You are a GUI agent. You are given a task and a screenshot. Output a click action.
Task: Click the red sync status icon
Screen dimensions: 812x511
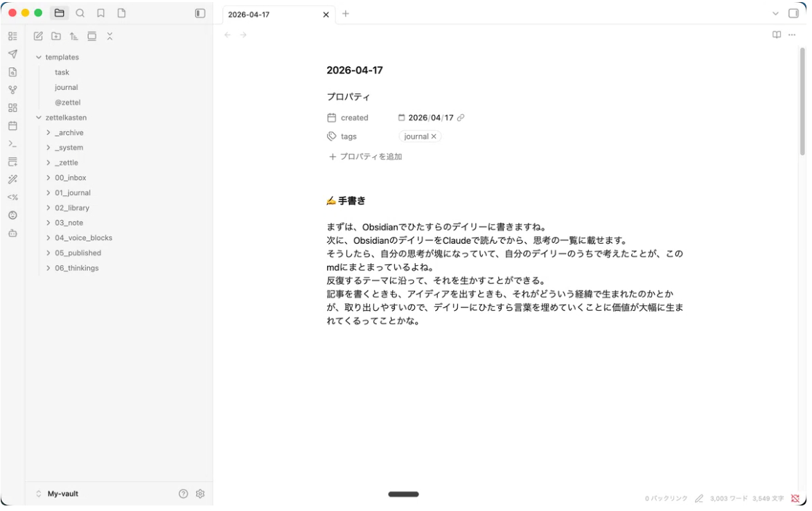pyautogui.click(x=795, y=499)
